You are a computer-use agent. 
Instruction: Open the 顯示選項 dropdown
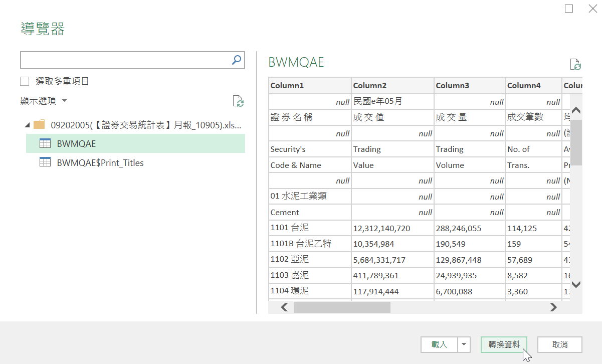[44, 101]
